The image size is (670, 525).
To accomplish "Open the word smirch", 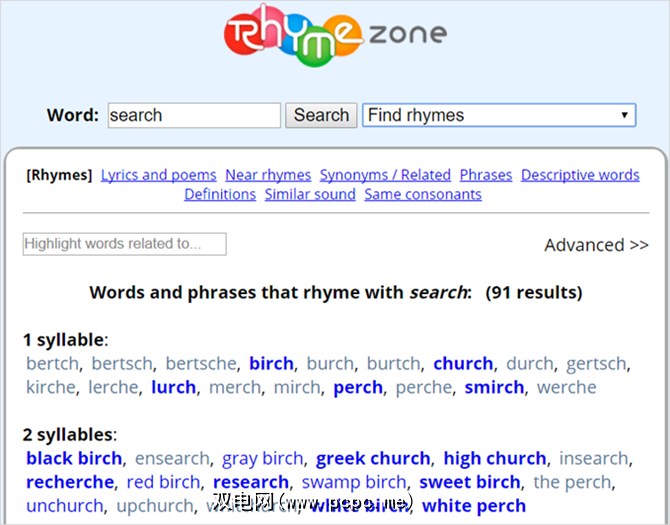I will [x=494, y=387].
